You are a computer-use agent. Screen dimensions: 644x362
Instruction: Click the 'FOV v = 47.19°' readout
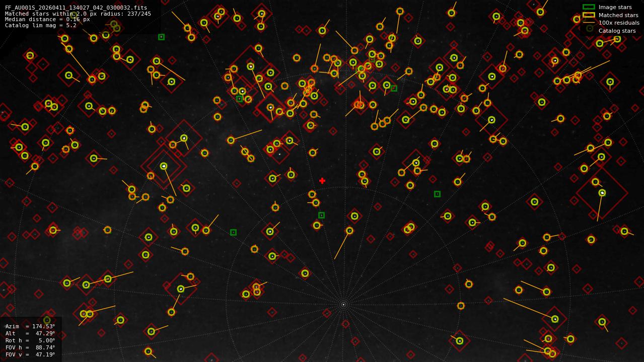(30, 354)
